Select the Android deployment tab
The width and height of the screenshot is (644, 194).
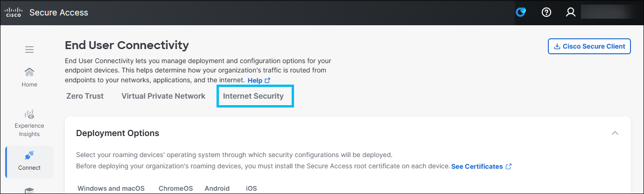[217, 188]
